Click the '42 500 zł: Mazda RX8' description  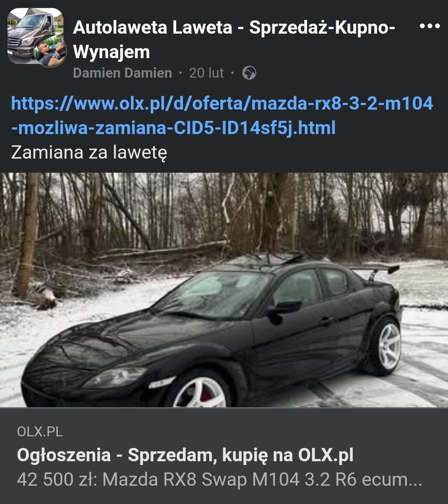[x=220, y=480]
